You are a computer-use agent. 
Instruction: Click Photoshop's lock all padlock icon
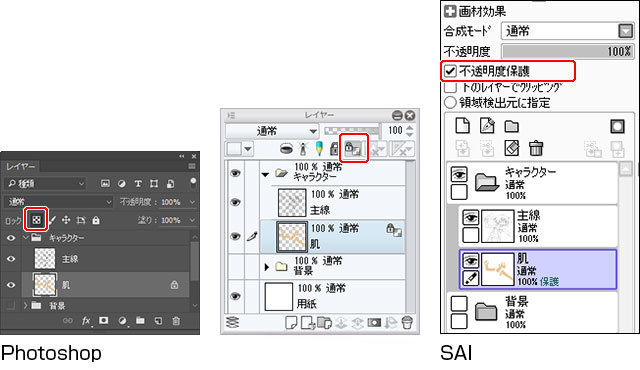96,220
